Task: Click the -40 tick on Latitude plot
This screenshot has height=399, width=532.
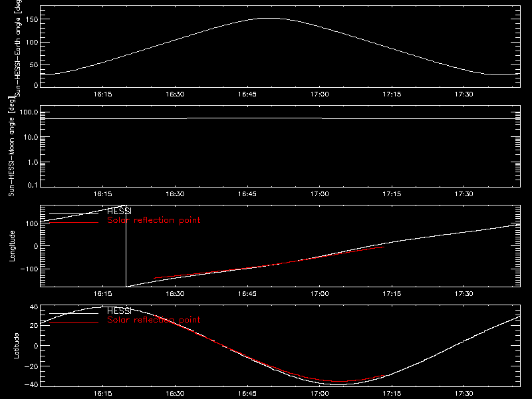Action: click(x=31, y=385)
